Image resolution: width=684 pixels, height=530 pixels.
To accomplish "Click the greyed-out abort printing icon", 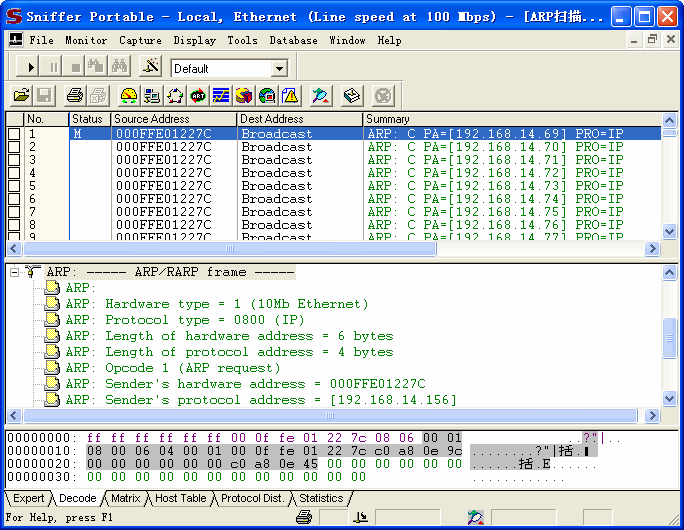I will [x=99, y=96].
